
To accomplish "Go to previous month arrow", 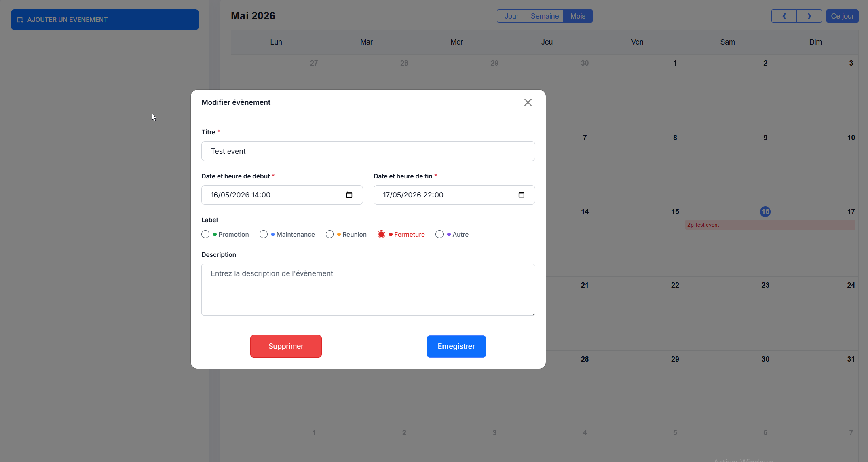I will 784,16.
